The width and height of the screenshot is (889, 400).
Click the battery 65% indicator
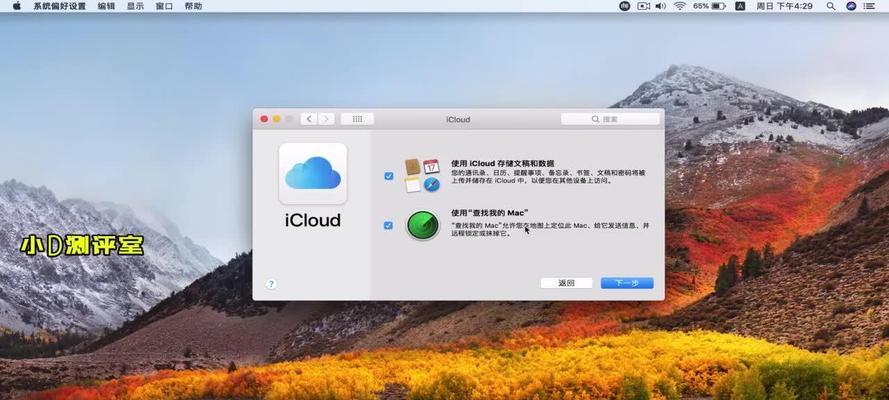(709, 6)
